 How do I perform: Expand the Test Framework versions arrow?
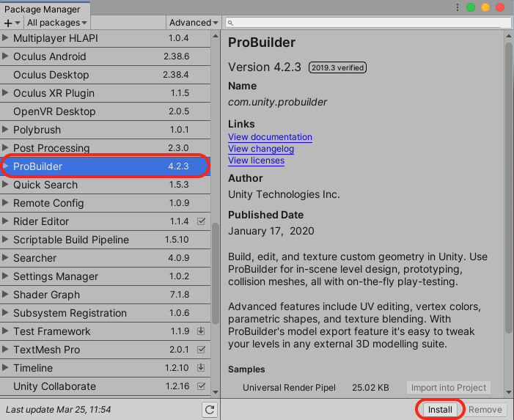coord(5,331)
